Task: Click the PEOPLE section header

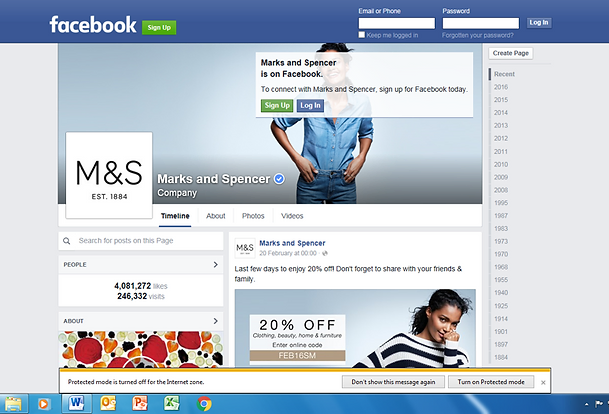Action: tap(141, 264)
